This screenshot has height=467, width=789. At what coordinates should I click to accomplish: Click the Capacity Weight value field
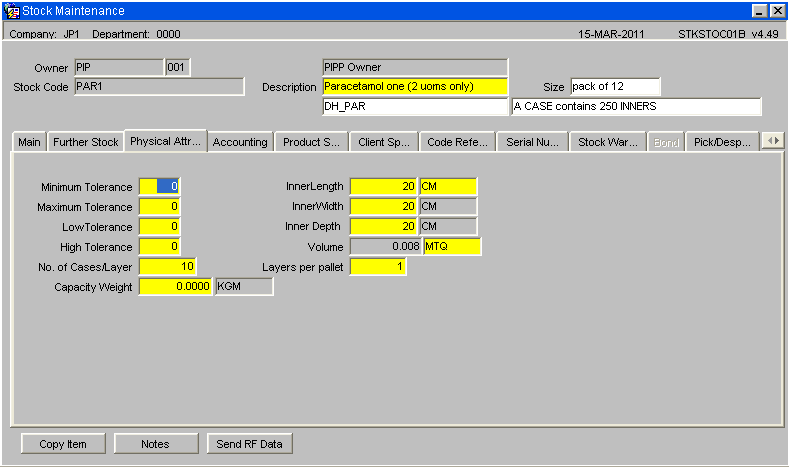[x=175, y=286]
